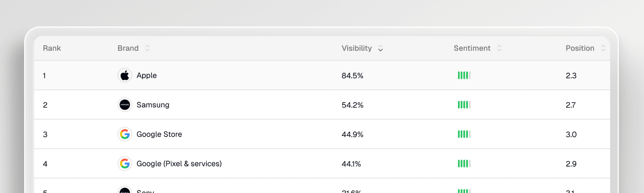
Task: Click Apple's green sentiment bars indicator
Action: 464,75
